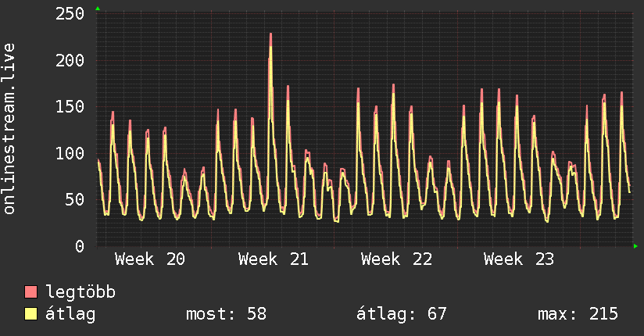
Task: Click the pink legtöbb legend swatch
Action: (30, 291)
